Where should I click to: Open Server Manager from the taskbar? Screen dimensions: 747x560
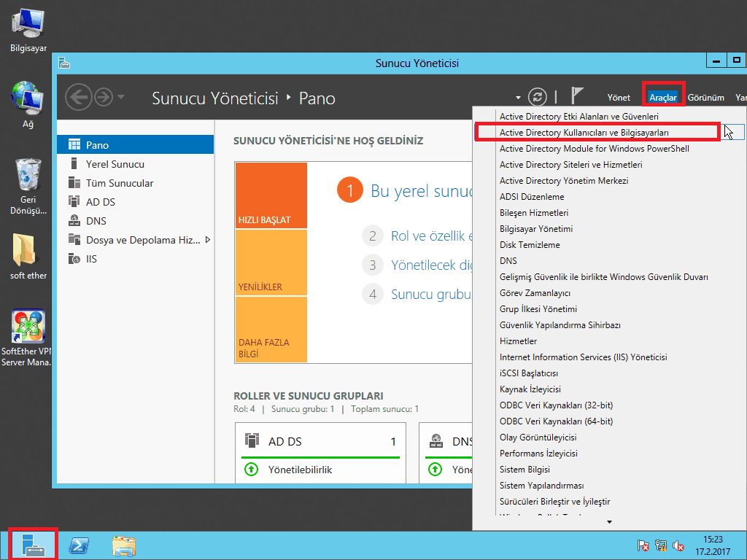pos(31,545)
